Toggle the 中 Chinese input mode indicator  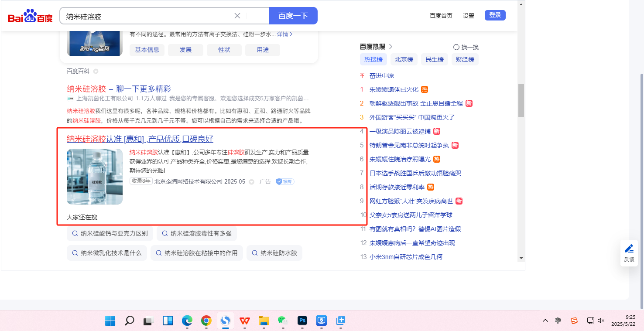(x=558, y=321)
